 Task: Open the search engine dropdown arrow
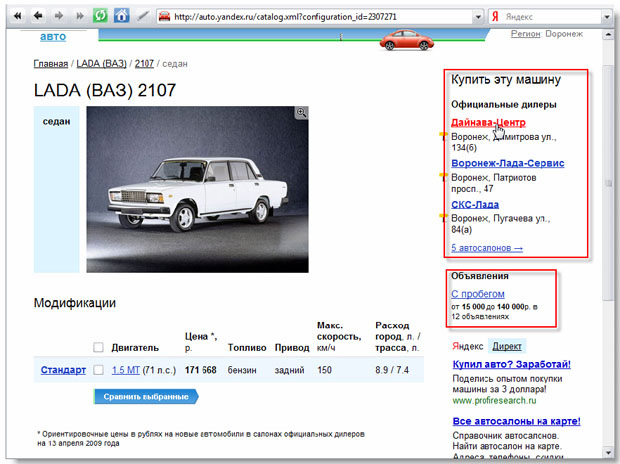click(607, 17)
